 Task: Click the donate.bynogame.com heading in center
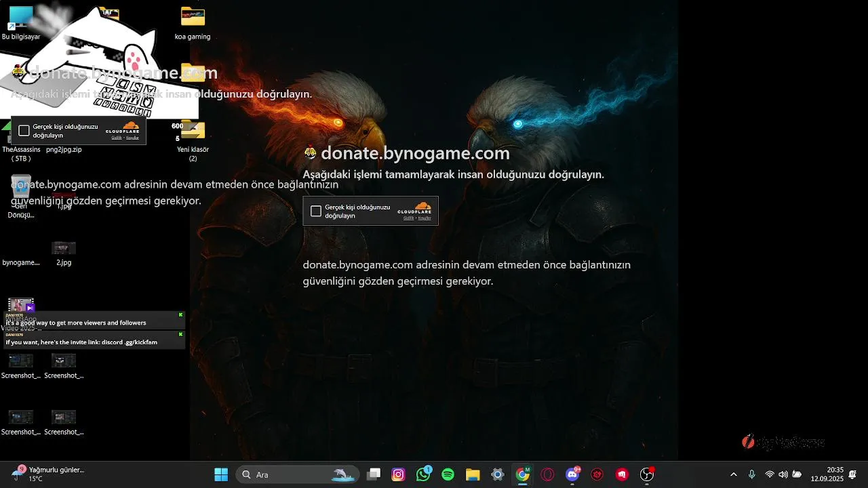tap(415, 154)
